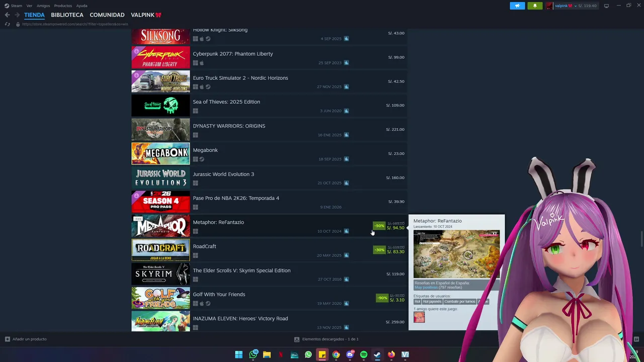Open Google Chrome from the taskbar
Image resolution: width=644 pixels, height=362 pixels.
pos(336,354)
